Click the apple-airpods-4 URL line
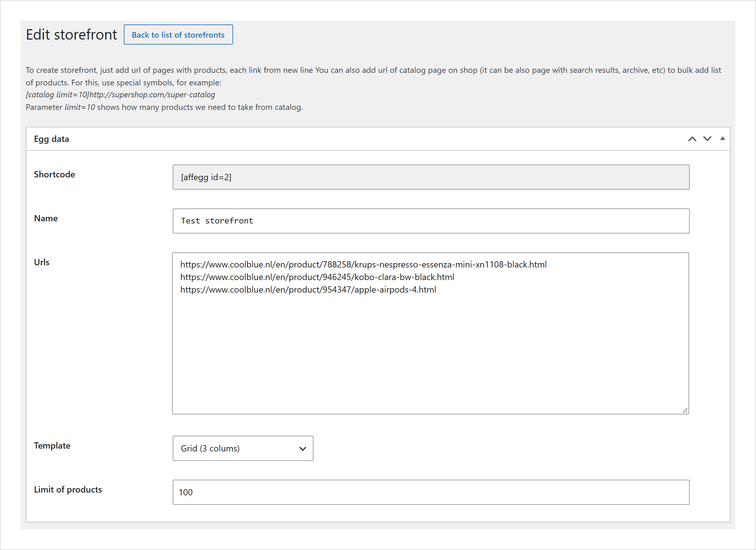756x550 pixels. point(308,290)
